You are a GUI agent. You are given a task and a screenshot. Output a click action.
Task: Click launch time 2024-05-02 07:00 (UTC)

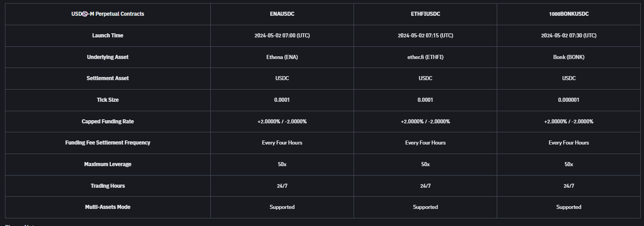[282, 36]
